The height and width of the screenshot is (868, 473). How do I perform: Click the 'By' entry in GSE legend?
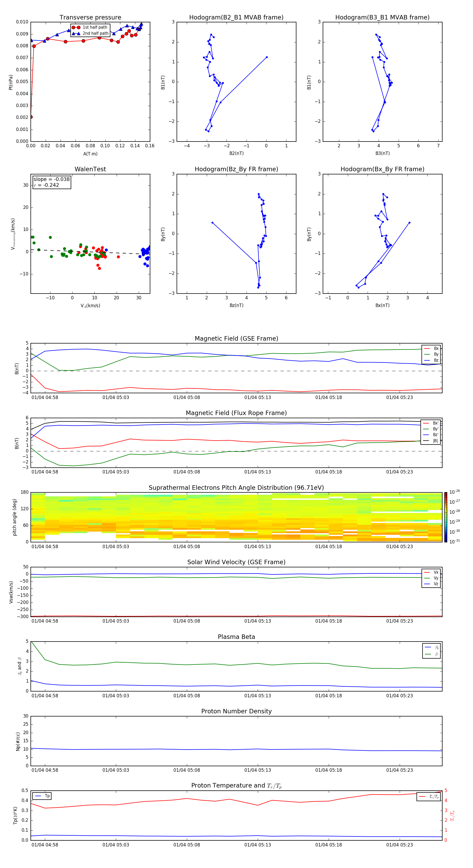[x=431, y=354]
